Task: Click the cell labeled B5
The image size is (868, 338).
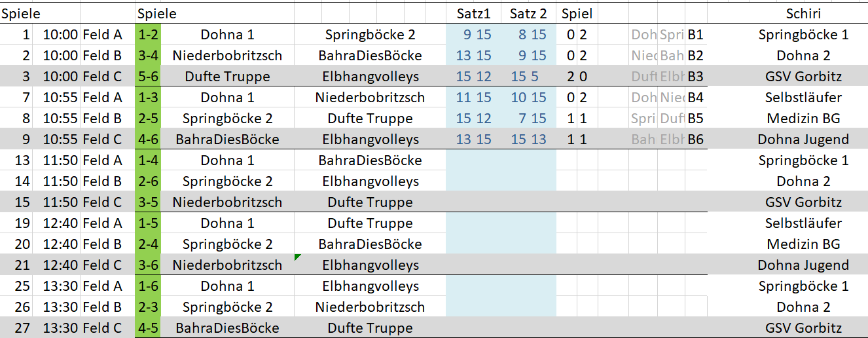Action: (x=695, y=119)
